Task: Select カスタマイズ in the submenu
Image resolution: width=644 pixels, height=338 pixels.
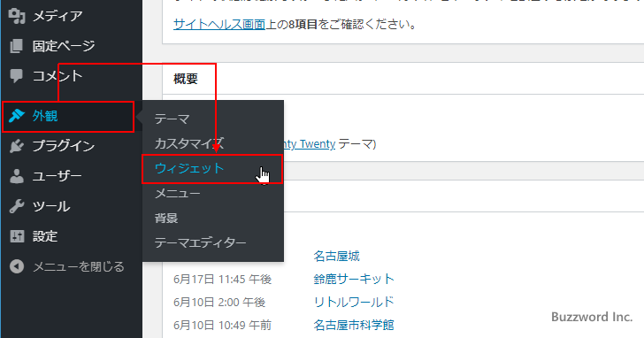Action: (x=189, y=143)
